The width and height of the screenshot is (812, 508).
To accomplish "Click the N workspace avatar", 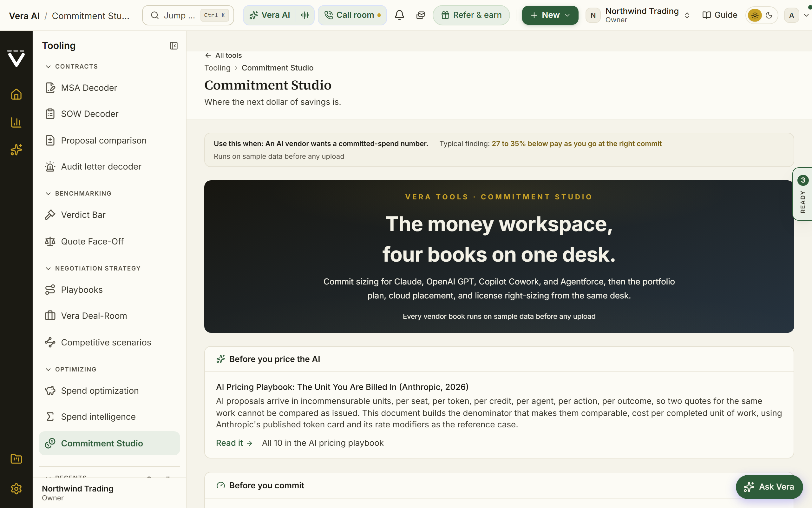I will (593, 15).
